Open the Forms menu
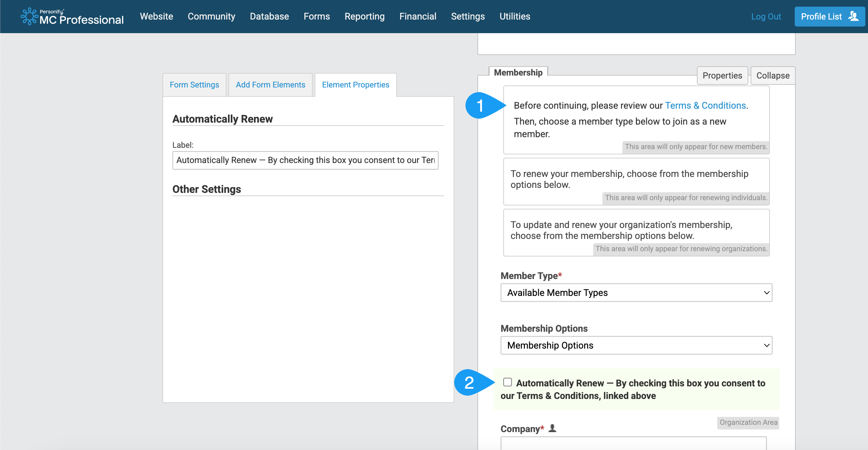868x450 pixels. (x=316, y=16)
